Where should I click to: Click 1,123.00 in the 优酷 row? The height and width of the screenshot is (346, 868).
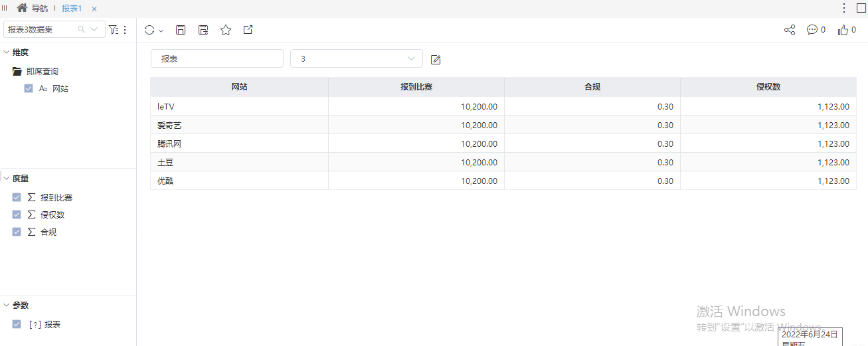(833, 181)
